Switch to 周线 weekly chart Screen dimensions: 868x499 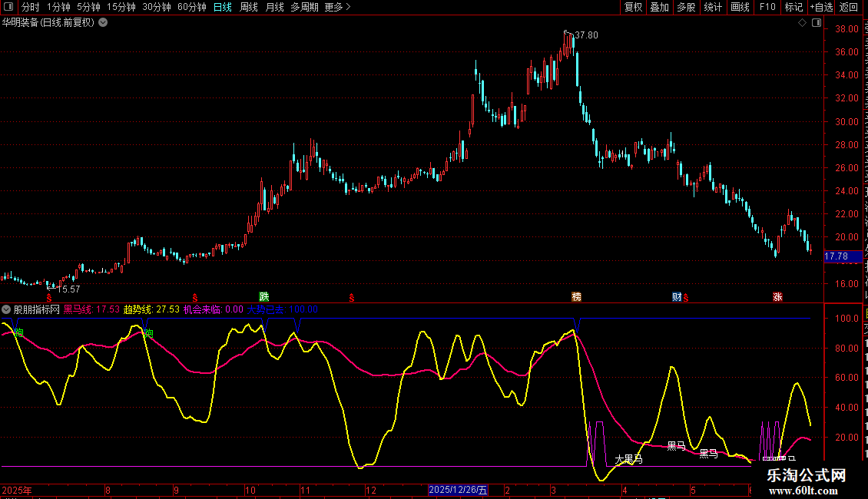(x=249, y=7)
